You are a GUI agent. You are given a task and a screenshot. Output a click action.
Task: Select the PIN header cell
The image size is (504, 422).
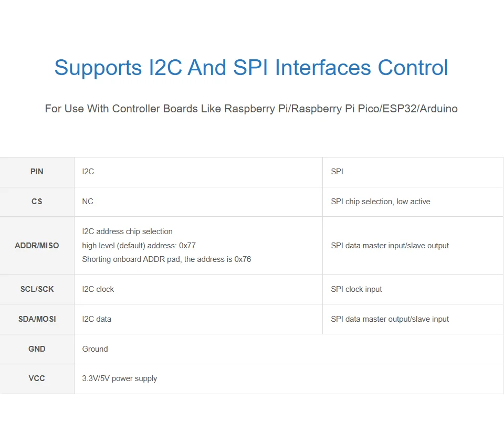[37, 172]
